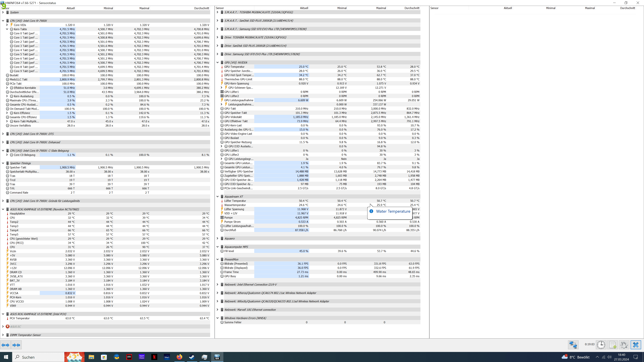Image resolution: width=644 pixels, height=362 pixels.
Task: Open the weather widget 8°C Bewölkt
Action: pyautogui.click(x=576, y=357)
